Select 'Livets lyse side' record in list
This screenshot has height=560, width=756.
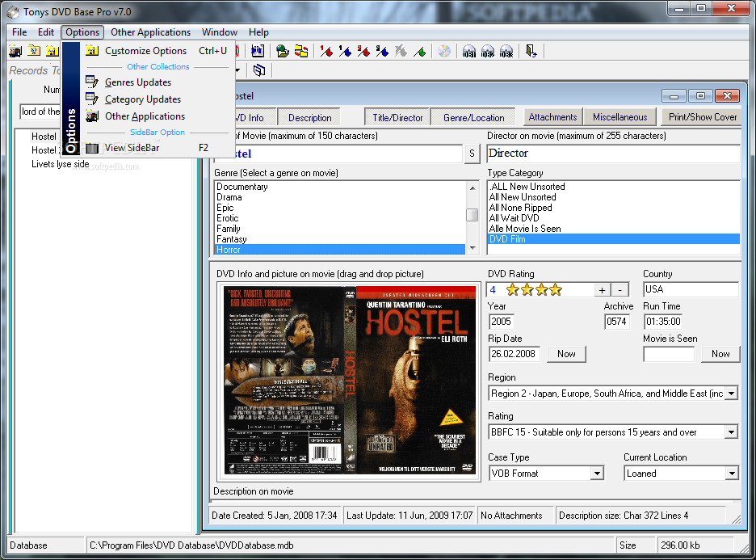pyautogui.click(x=61, y=164)
